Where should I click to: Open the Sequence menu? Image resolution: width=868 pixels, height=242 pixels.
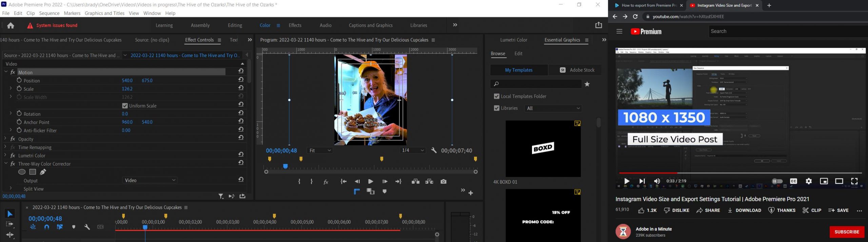(x=49, y=13)
